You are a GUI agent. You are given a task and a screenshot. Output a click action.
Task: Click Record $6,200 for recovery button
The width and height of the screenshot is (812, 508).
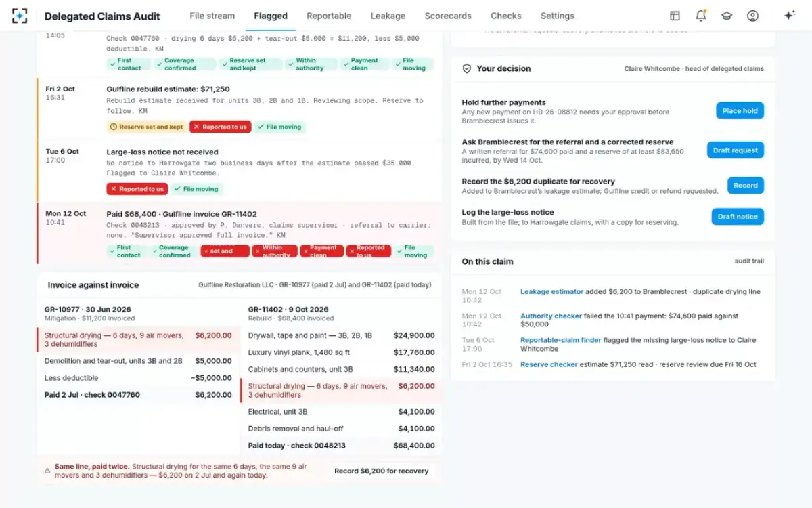[x=382, y=471]
